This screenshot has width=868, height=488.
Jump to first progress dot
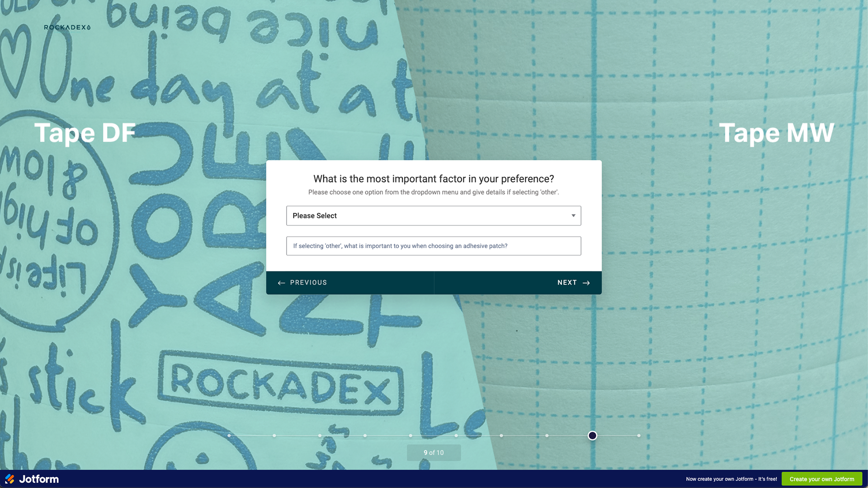[x=229, y=436]
